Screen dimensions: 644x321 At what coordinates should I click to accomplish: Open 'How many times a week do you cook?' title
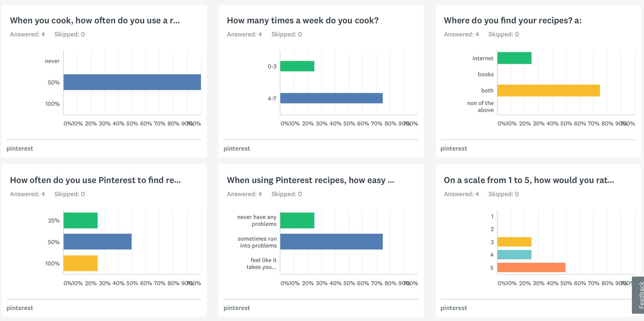point(303,21)
